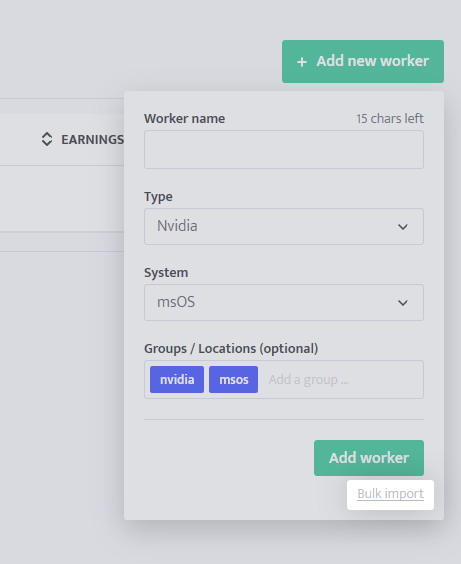Click the 15 chars left counter
The height and width of the screenshot is (564, 461).
390,118
